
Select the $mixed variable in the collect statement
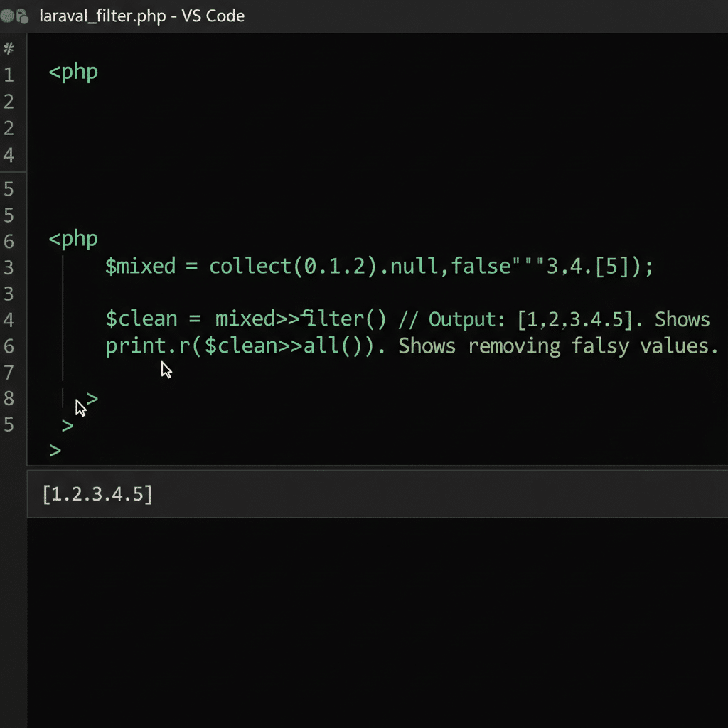click(139, 266)
